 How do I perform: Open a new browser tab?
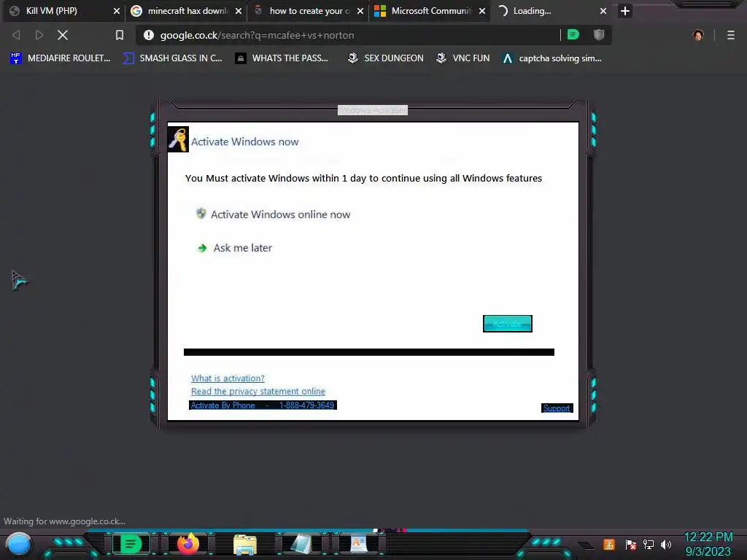[625, 11]
